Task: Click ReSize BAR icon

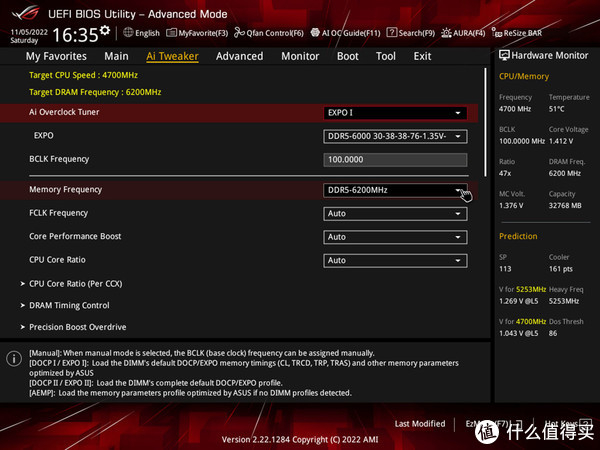Action: point(497,33)
